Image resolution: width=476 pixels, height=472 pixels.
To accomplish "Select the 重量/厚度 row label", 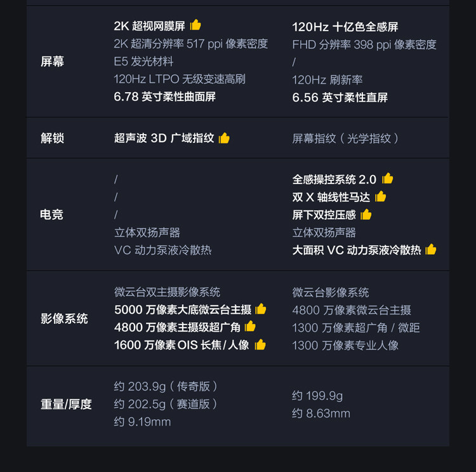I will 66,404.
